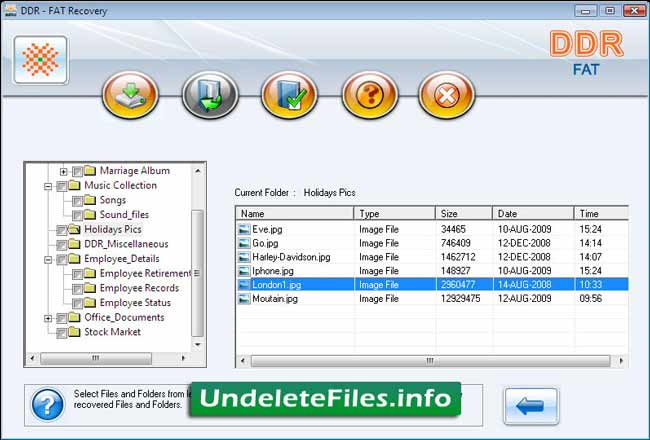
Task: Minimize the DDR - FAT Recovery window
Action: (586, 11)
